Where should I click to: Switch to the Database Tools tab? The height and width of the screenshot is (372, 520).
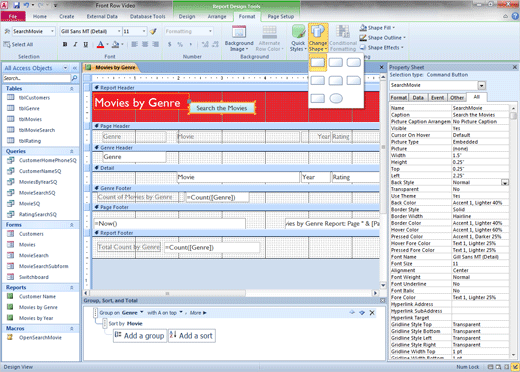pos(147,16)
